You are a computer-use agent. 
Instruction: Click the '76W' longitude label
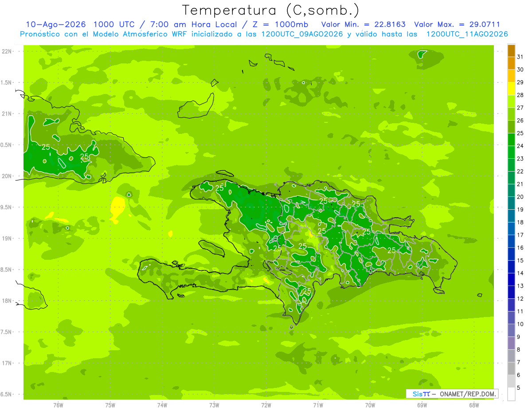click(x=59, y=405)
